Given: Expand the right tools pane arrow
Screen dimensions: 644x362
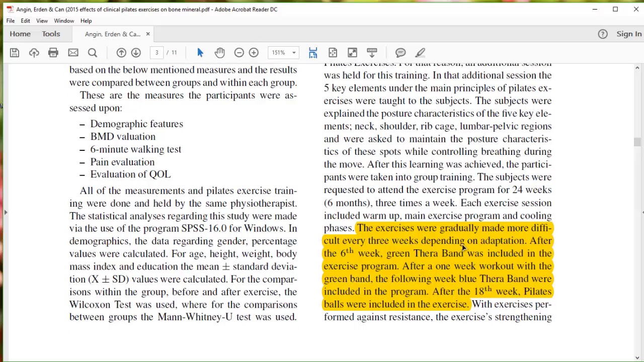Looking at the screenshot, I should 642,213.
